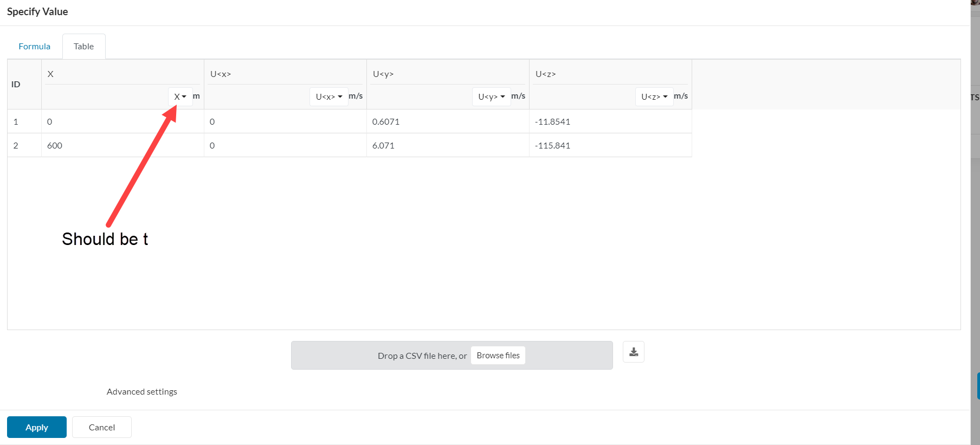Click the download CSV template icon
This screenshot has height=445, width=980.
[633, 352]
